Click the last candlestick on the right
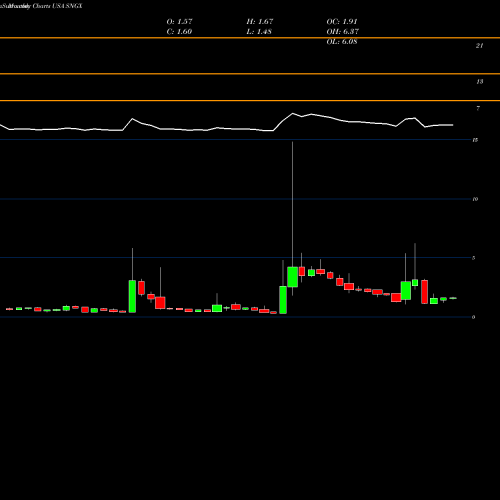This screenshot has width=500, height=500. (x=453, y=298)
